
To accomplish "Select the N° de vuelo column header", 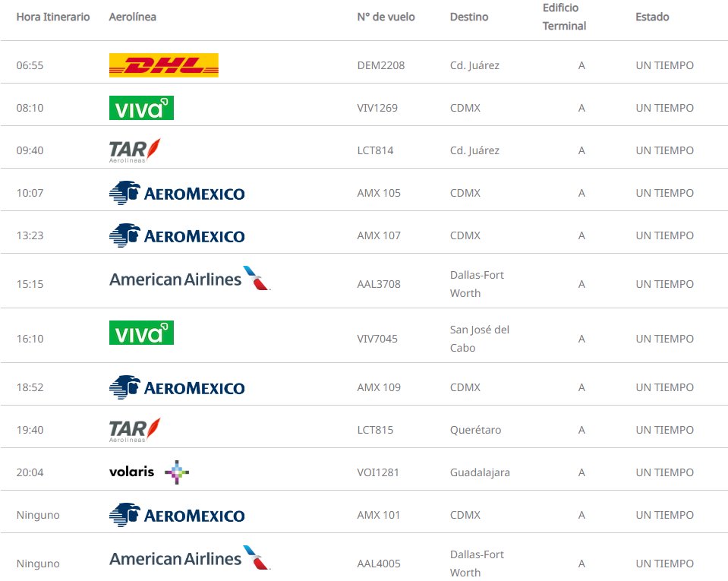I will click(x=386, y=17).
